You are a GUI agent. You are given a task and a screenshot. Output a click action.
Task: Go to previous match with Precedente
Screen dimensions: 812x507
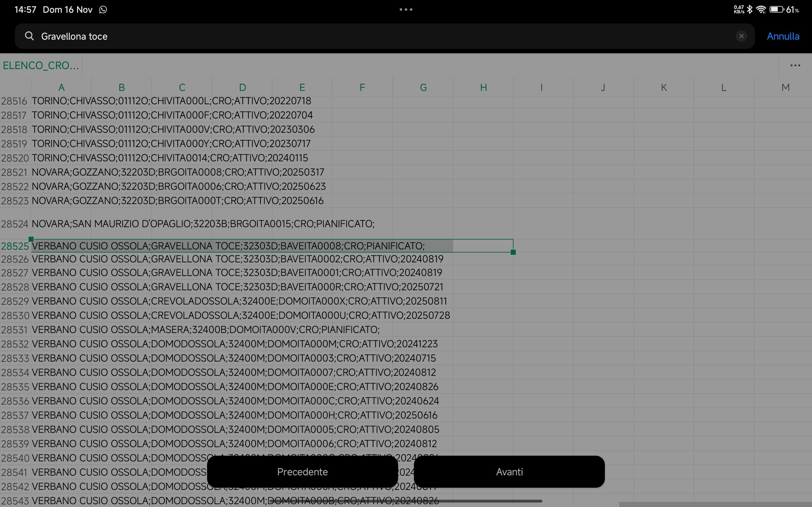(302, 472)
